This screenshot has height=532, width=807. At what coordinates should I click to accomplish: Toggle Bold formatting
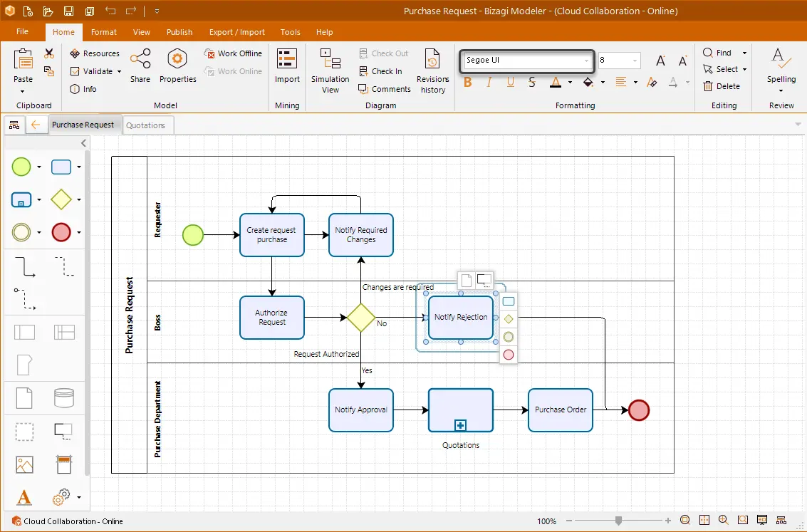click(x=468, y=83)
